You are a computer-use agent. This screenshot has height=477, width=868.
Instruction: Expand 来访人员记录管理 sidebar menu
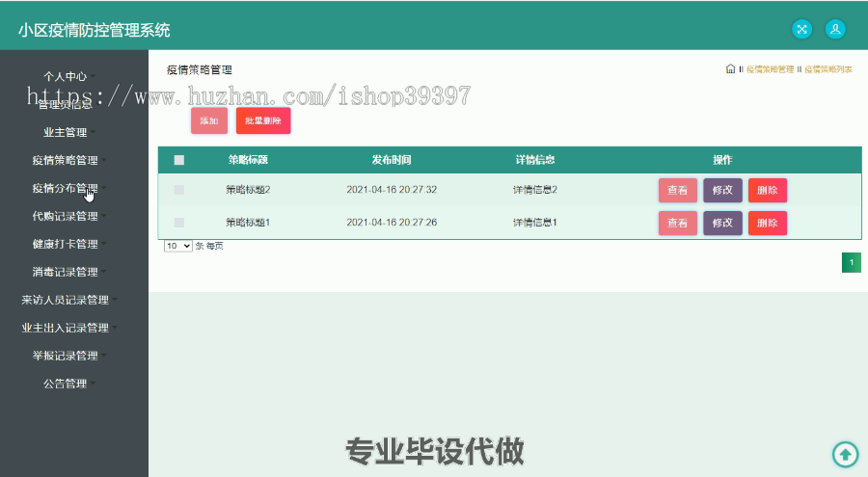66,300
